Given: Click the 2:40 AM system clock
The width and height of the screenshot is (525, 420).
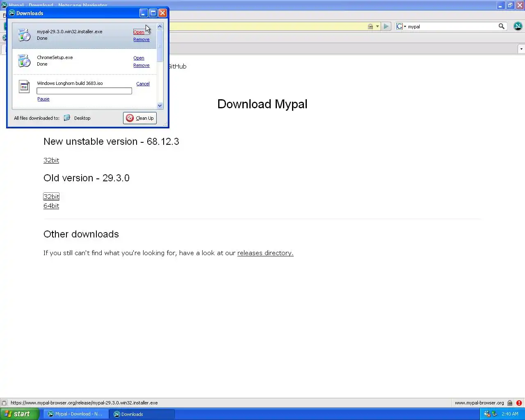Looking at the screenshot, I should point(510,414).
